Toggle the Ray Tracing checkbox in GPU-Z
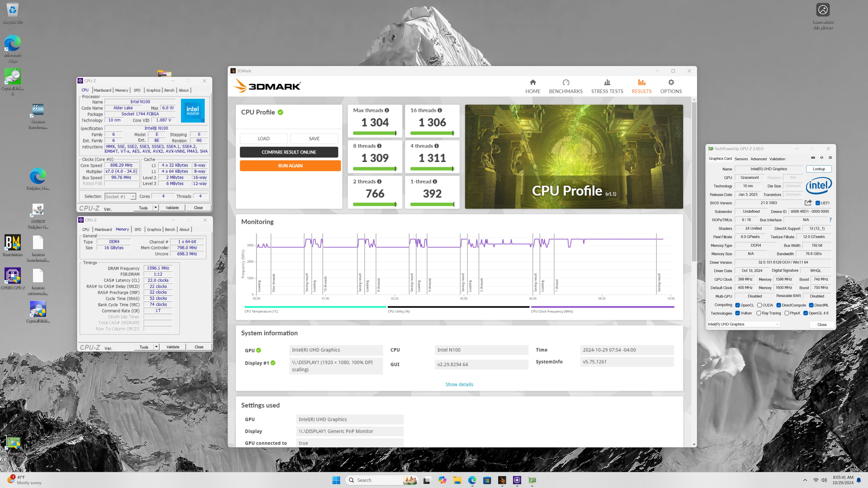Image resolution: width=868 pixels, height=488 pixels. (x=759, y=313)
